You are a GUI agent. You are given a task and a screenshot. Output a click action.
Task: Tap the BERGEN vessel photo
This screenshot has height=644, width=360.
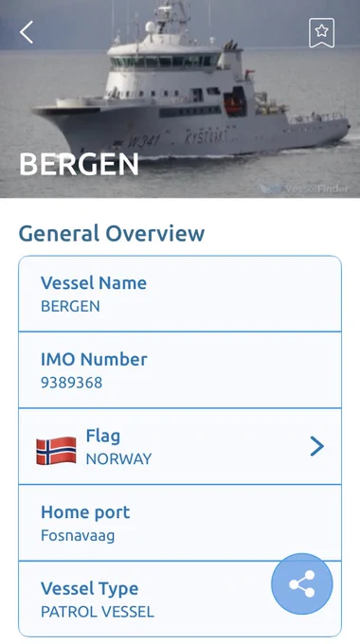pos(180,98)
